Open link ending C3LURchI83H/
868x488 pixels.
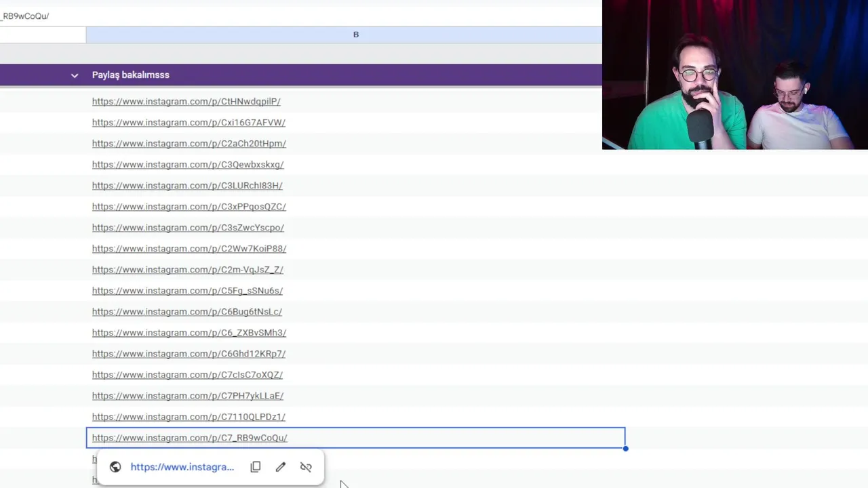187,186
